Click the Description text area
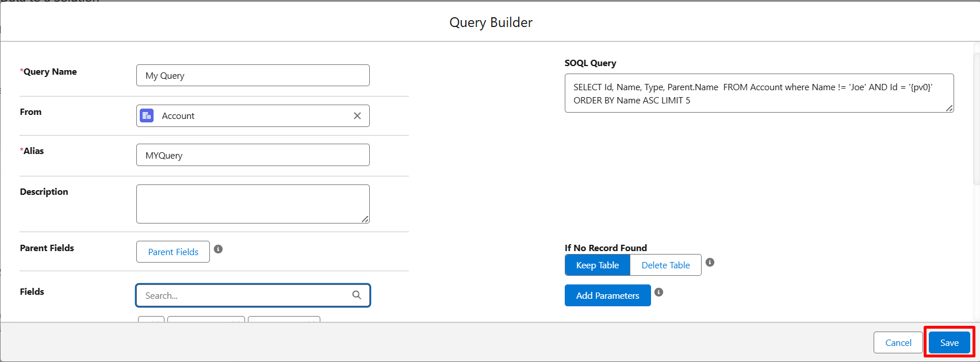The width and height of the screenshot is (980, 362). pyautogui.click(x=253, y=203)
